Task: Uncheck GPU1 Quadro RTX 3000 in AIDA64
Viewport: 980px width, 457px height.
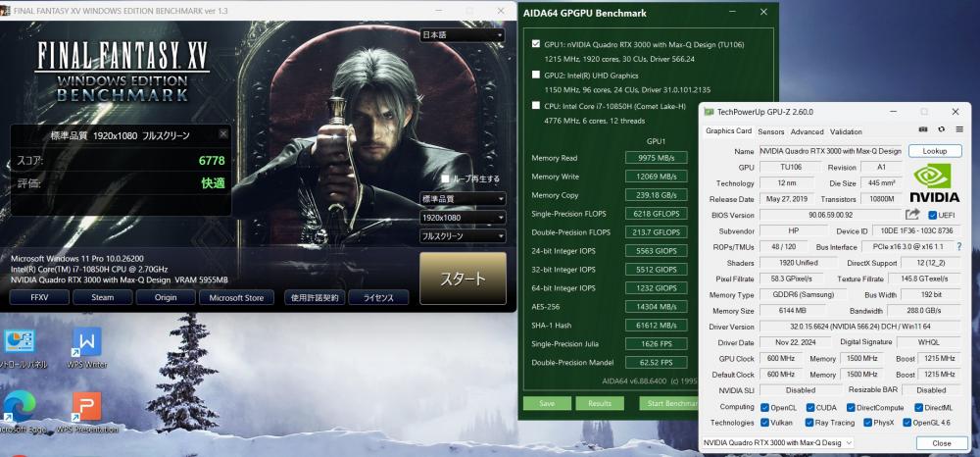Action: 536,44
